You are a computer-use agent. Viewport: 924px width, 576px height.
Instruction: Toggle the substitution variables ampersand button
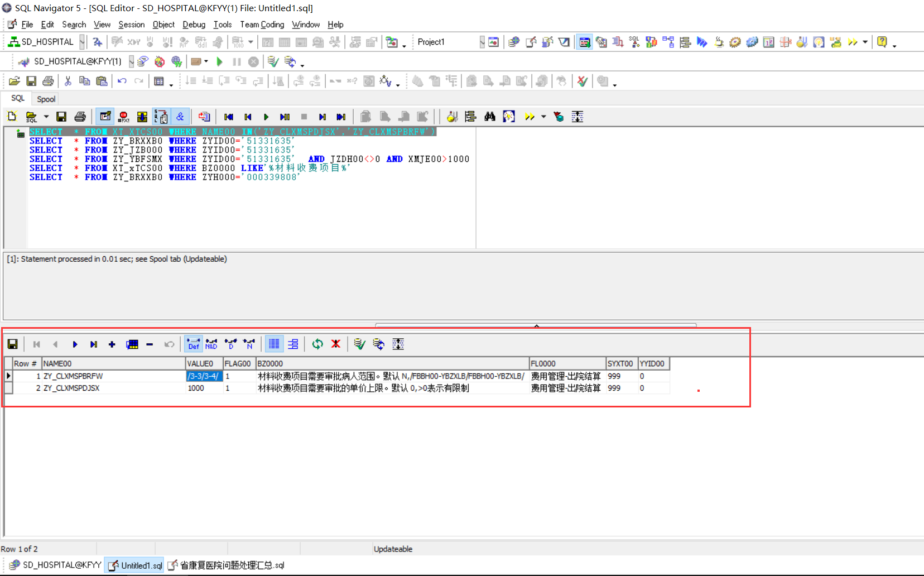(x=180, y=117)
